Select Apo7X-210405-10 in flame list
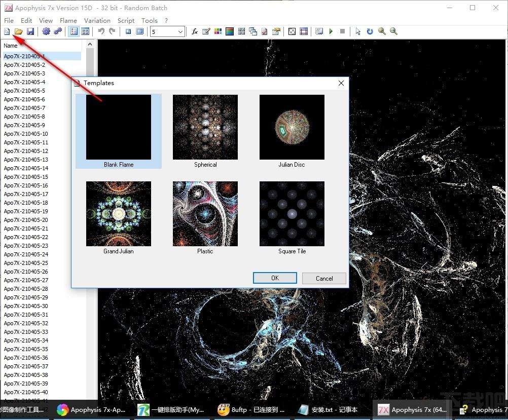Image resolution: width=508 pixels, height=420 pixels. [x=26, y=134]
